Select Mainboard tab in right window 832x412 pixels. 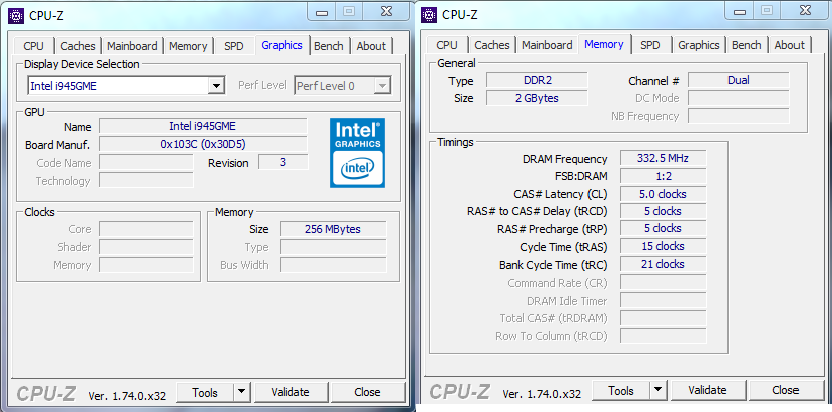547,45
